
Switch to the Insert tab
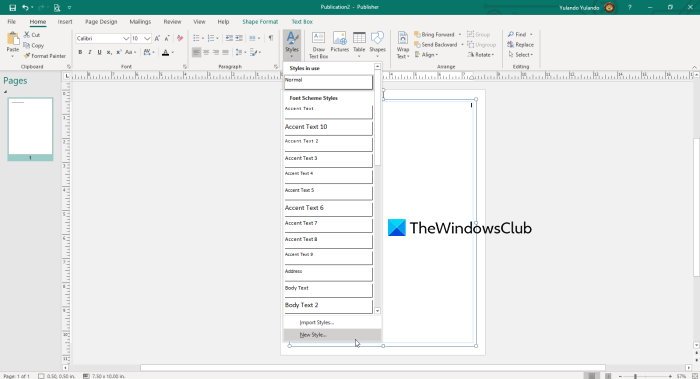[65, 21]
